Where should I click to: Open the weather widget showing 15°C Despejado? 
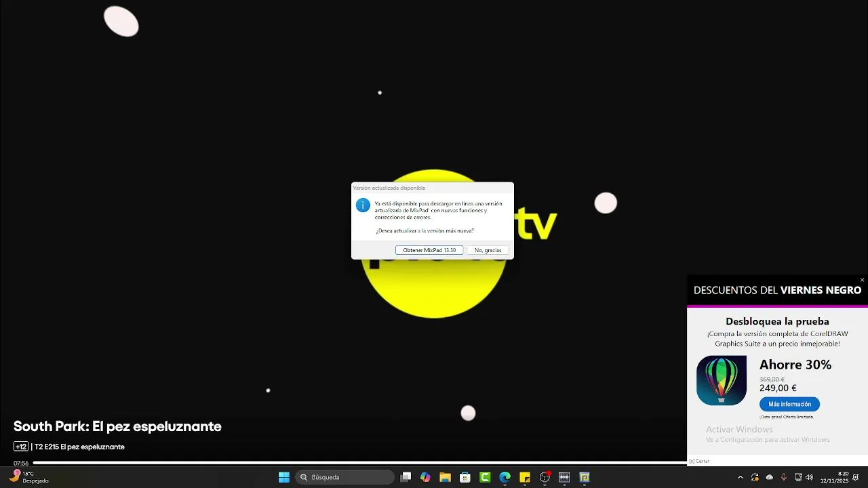pos(28,477)
